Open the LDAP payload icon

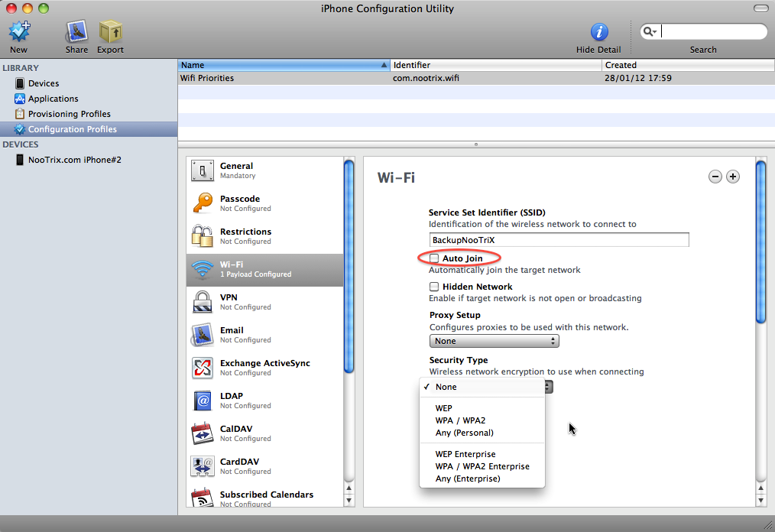pos(202,401)
